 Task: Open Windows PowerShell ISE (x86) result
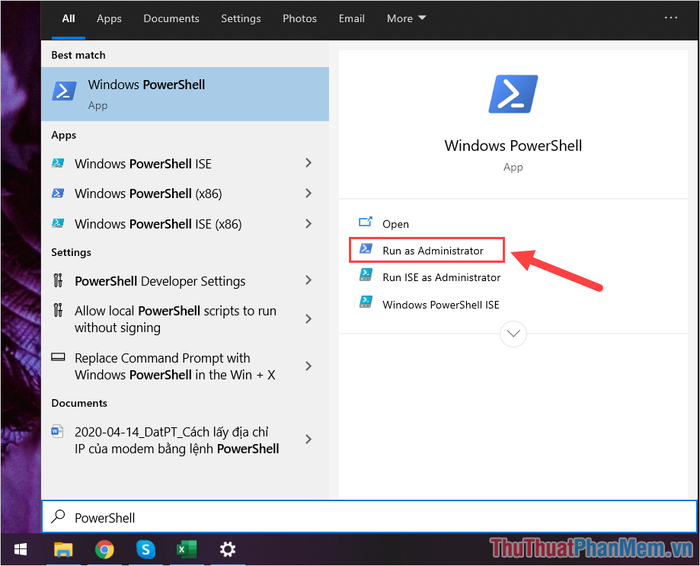click(185, 224)
